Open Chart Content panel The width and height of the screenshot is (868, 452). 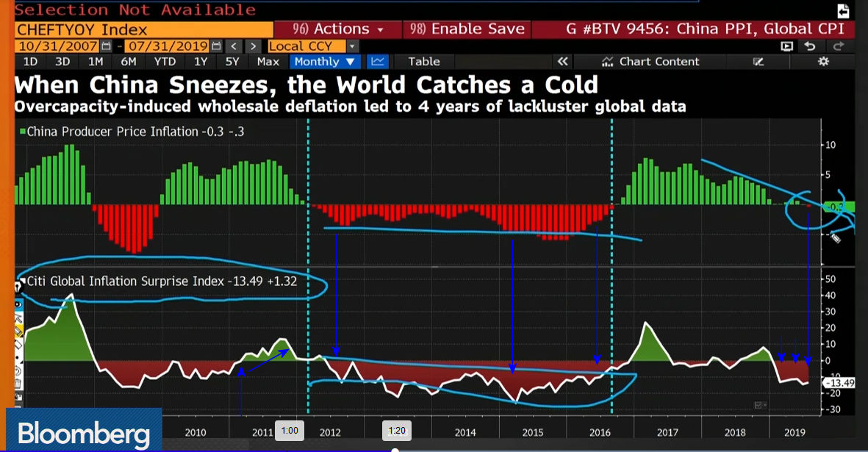point(652,62)
